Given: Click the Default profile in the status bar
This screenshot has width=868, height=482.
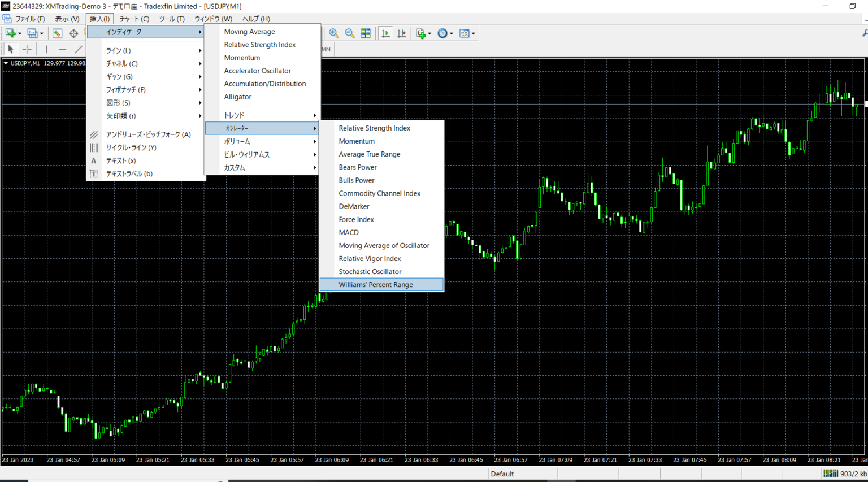Looking at the screenshot, I should point(502,474).
